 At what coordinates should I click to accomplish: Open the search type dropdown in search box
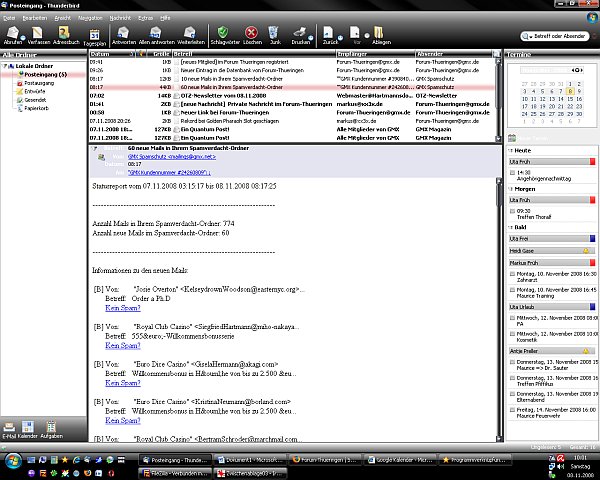tap(526, 36)
